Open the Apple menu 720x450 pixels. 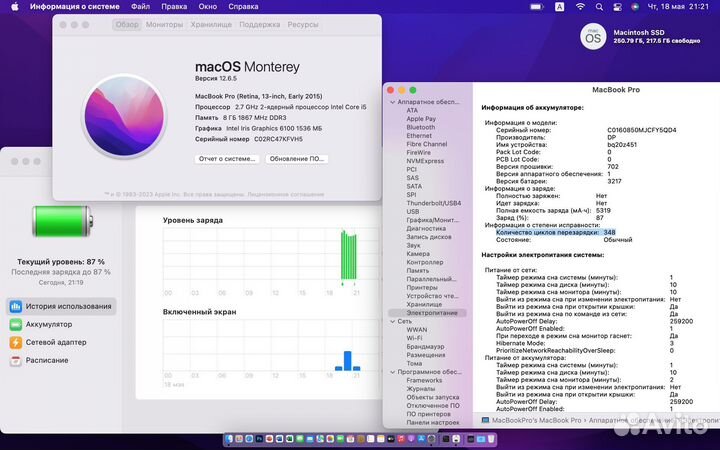click(15, 7)
